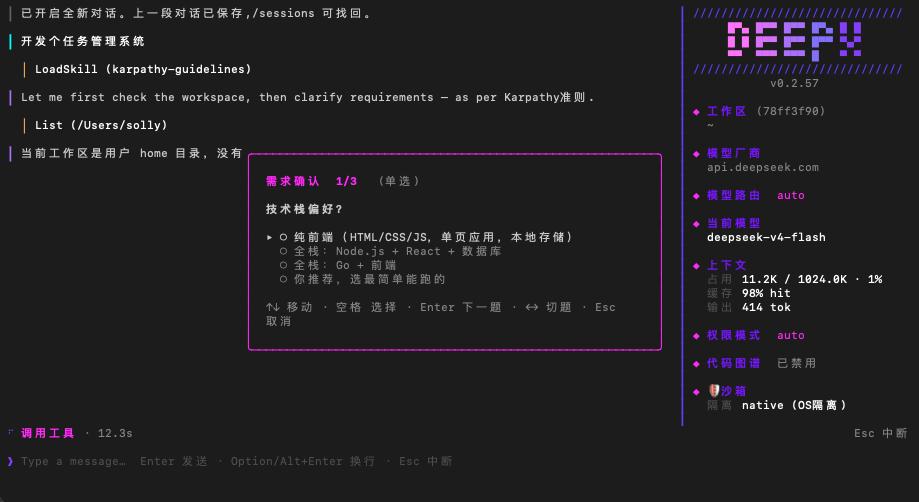Click the 取消 hint in dialog
The height and width of the screenshot is (502, 919).
tap(278, 321)
